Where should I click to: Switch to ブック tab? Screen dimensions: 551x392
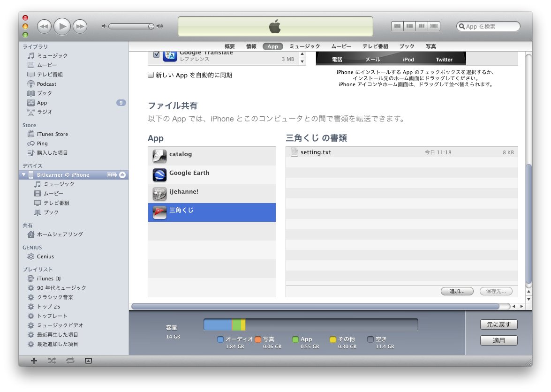(407, 46)
